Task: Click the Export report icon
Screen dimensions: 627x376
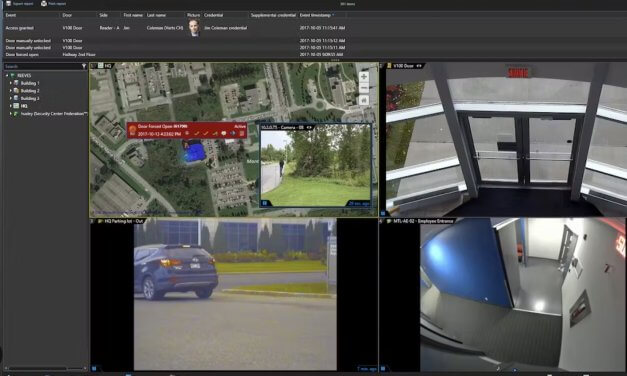Action: click(8, 4)
